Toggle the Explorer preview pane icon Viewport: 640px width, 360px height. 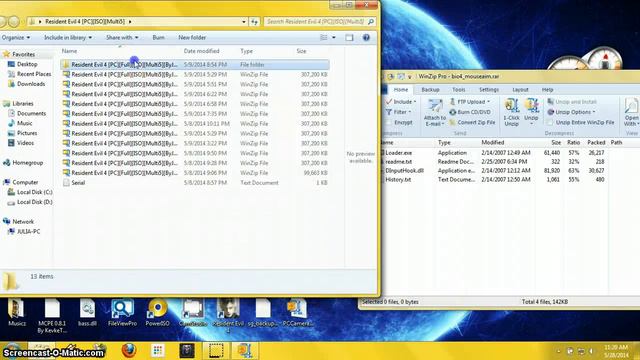coord(349,38)
